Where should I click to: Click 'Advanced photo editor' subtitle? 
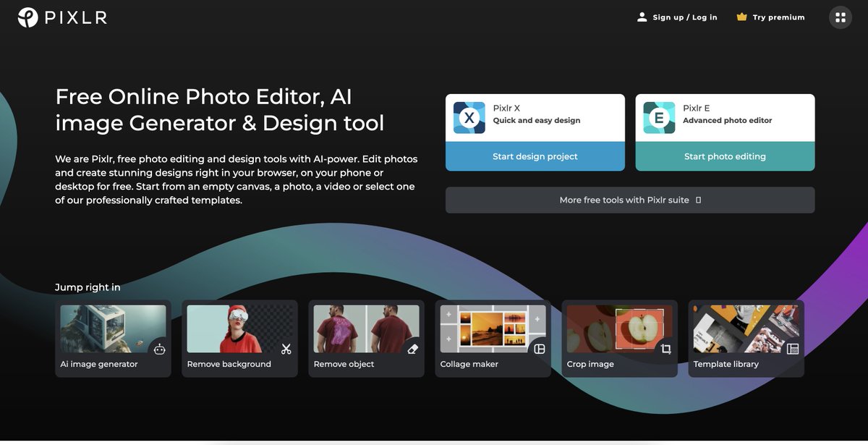click(x=728, y=121)
